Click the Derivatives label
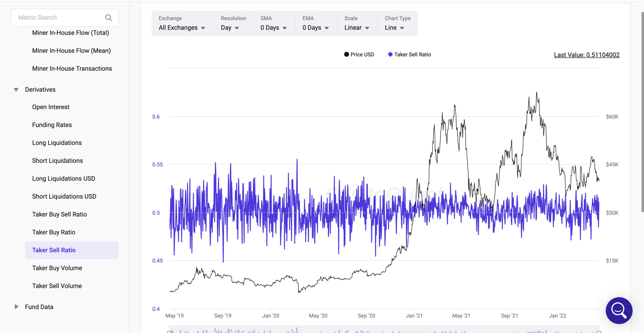The height and width of the screenshot is (333, 644). (x=40, y=90)
